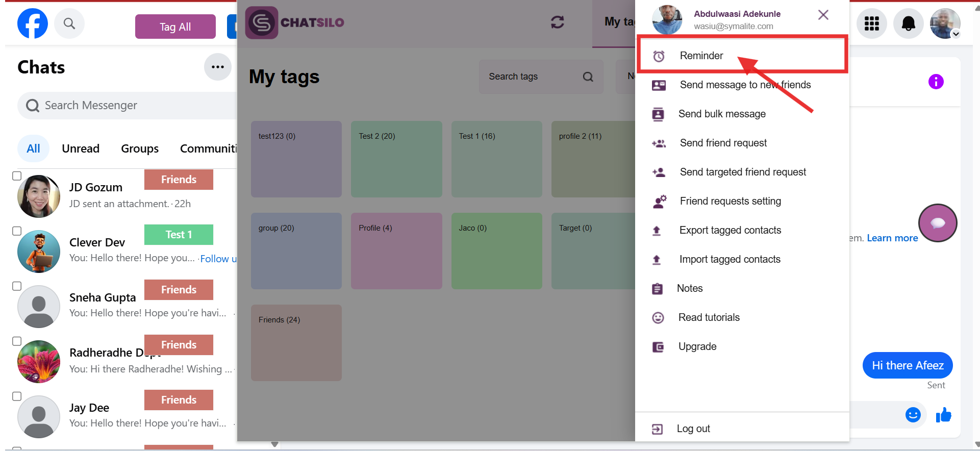Open the Facebook apps grid menu icon
This screenshot has height=451, width=980.
(x=871, y=23)
